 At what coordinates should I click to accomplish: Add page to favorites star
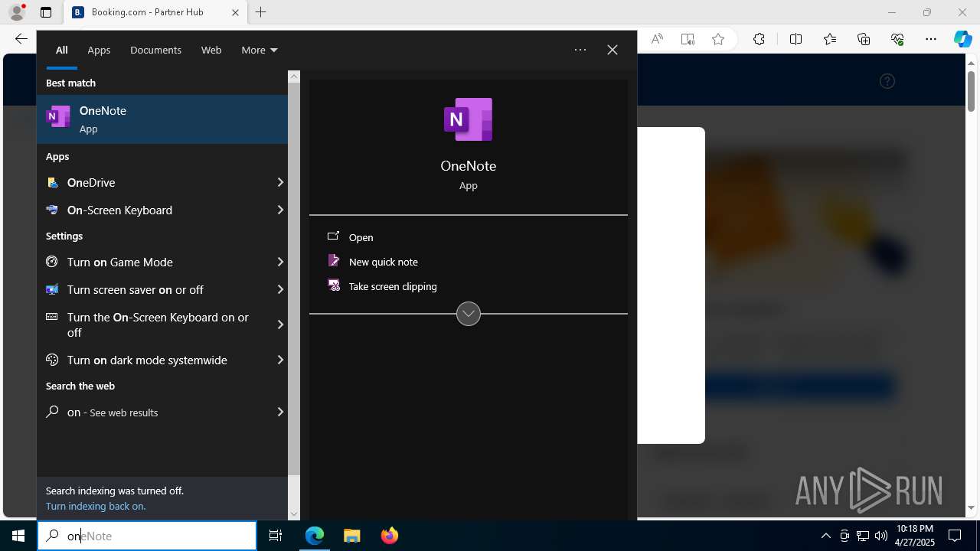tap(718, 39)
